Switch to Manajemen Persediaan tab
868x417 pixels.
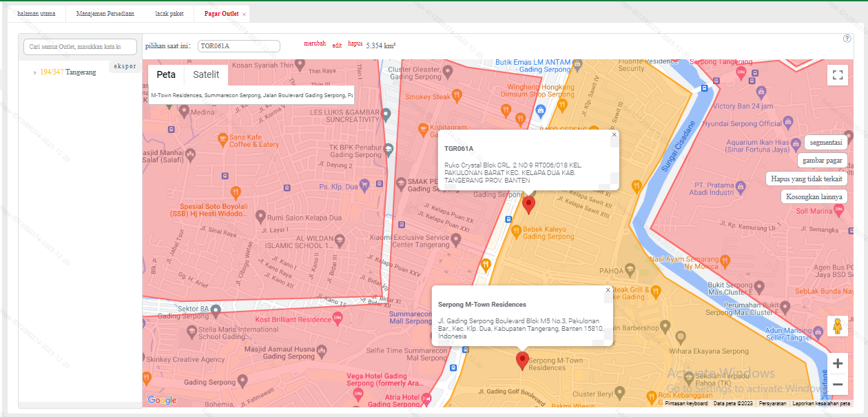(x=105, y=13)
